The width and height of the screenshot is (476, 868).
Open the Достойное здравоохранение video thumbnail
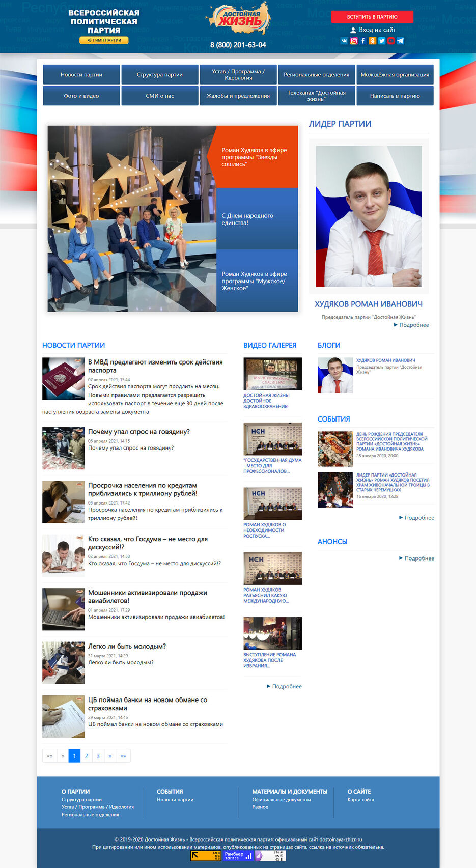coord(273,374)
